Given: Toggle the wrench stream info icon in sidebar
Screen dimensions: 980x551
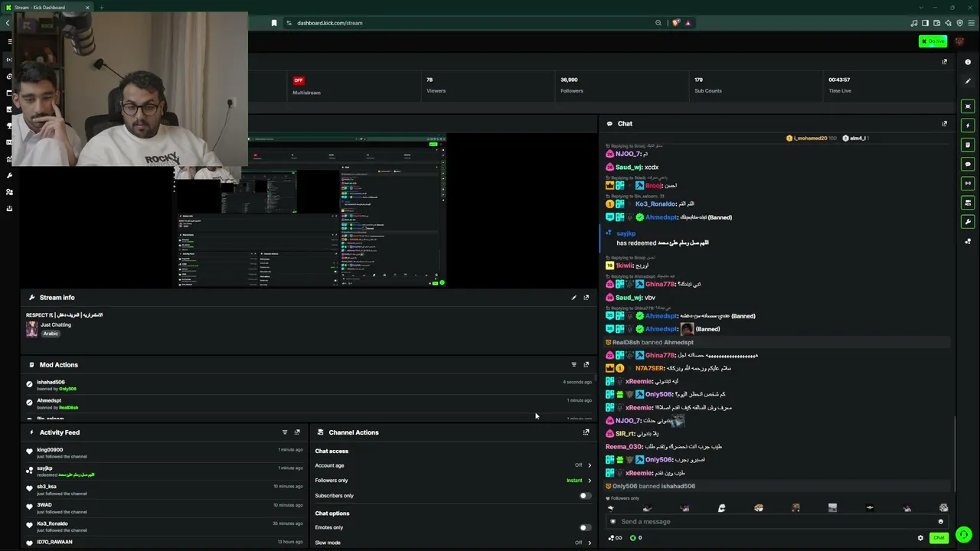Looking at the screenshot, I should (968, 222).
